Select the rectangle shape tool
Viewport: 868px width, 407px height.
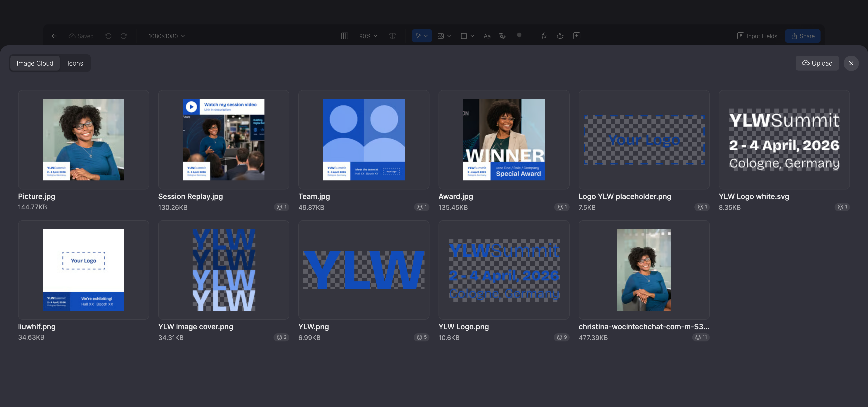pyautogui.click(x=464, y=36)
